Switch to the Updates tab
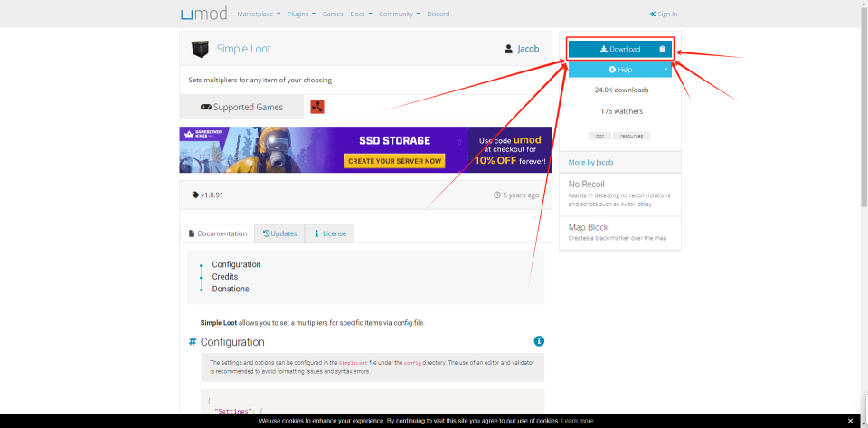Image resolution: width=868 pixels, height=428 pixels. [280, 233]
